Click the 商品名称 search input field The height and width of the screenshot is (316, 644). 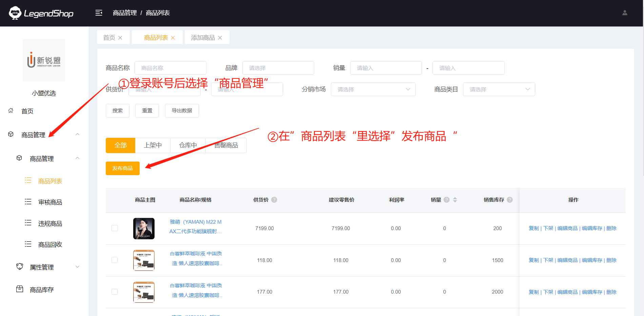170,68
